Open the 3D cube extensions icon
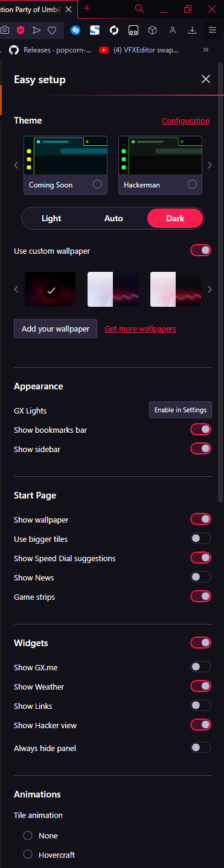 click(x=153, y=30)
